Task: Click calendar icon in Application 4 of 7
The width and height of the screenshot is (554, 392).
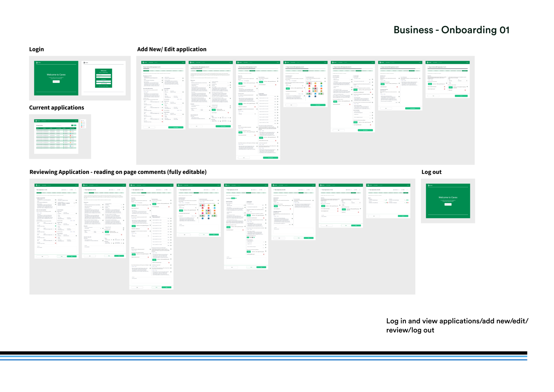Action: pos(302,86)
